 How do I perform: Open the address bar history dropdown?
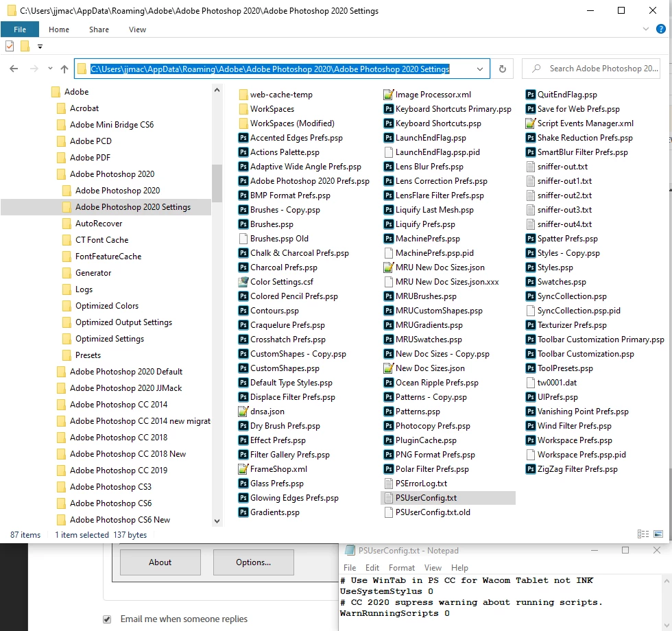click(x=480, y=69)
